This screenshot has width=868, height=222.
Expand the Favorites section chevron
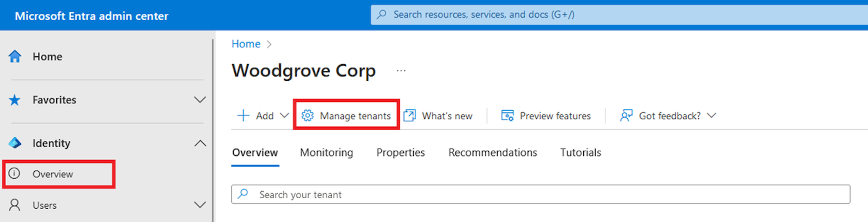(200, 100)
